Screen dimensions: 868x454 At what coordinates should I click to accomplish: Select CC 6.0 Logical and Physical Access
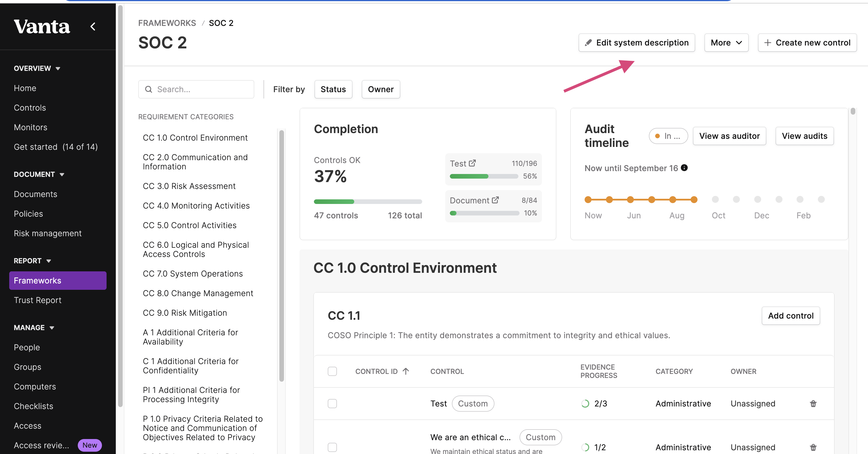[x=196, y=249]
